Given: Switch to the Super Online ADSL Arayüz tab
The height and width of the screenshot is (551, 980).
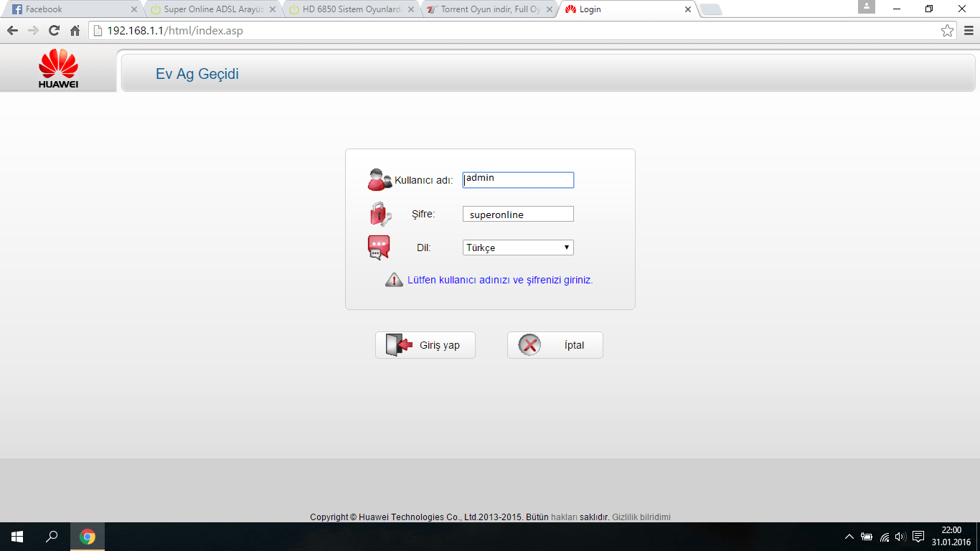Looking at the screenshot, I should tap(212, 10).
